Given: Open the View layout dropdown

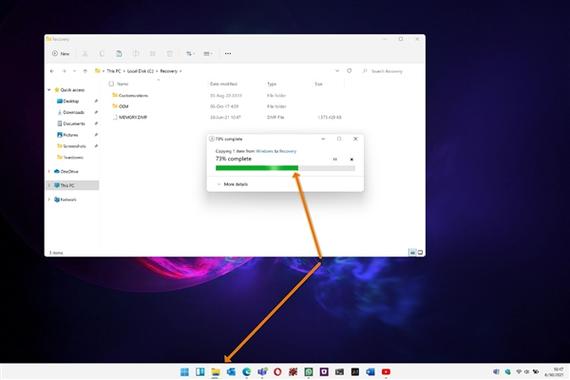Looking at the screenshot, I should tap(208, 53).
